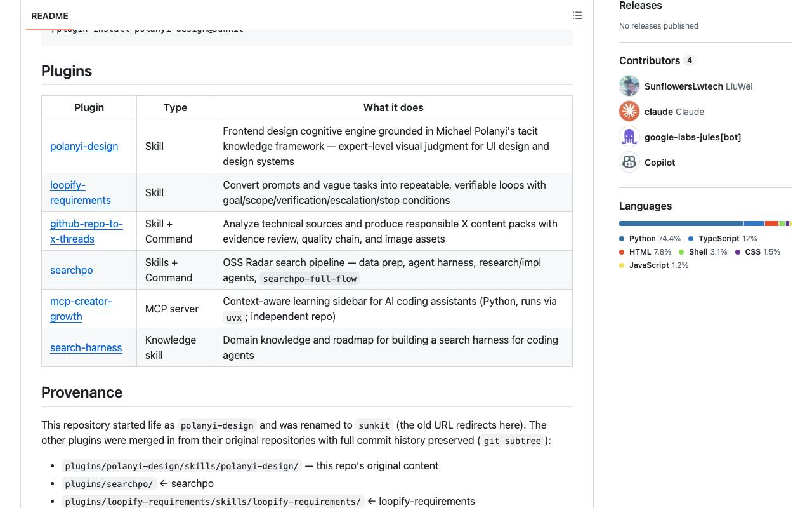
Task: Open Copilot contributor profile name
Action: coord(660,163)
